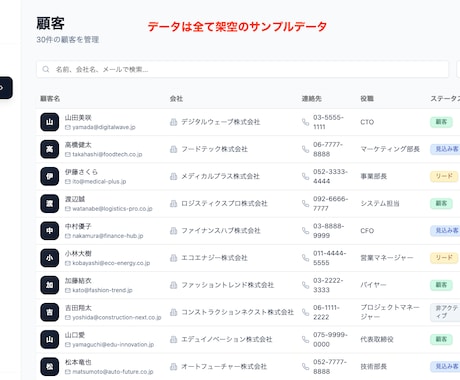
Task: Click the プロジェクトマネージャー role cell
Action: 390,312
